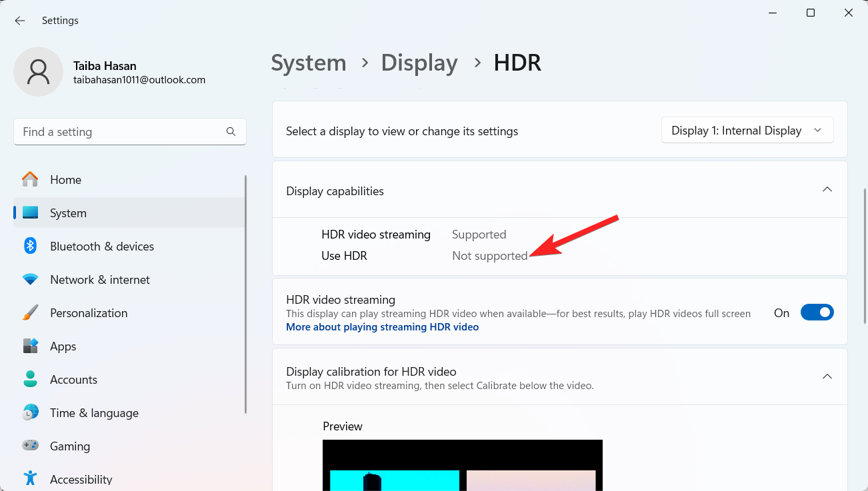
Task: Open Home in the Settings sidebar
Action: (x=65, y=179)
